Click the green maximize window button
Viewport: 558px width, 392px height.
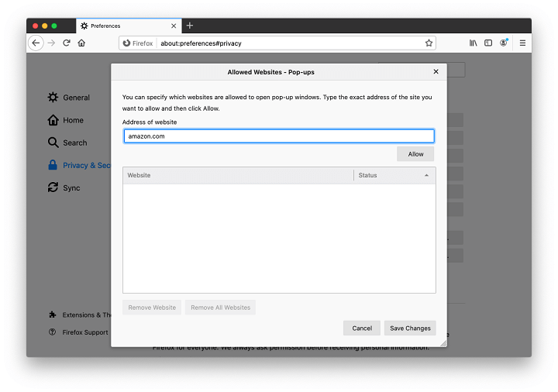point(54,26)
